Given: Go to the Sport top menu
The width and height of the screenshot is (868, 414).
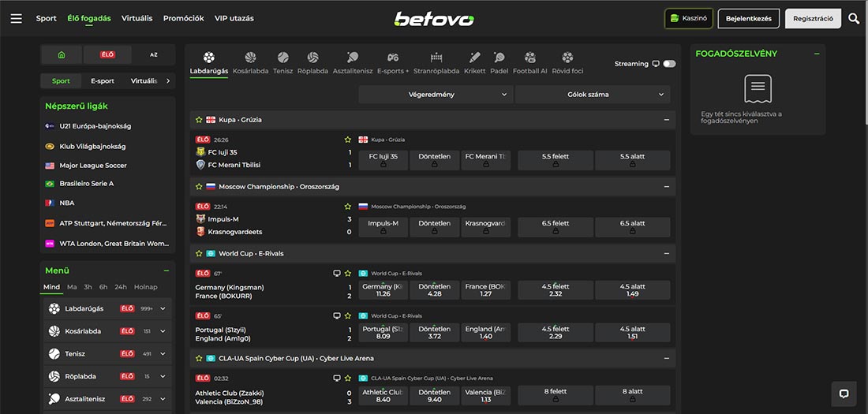Looking at the screenshot, I should tap(47, 18).
